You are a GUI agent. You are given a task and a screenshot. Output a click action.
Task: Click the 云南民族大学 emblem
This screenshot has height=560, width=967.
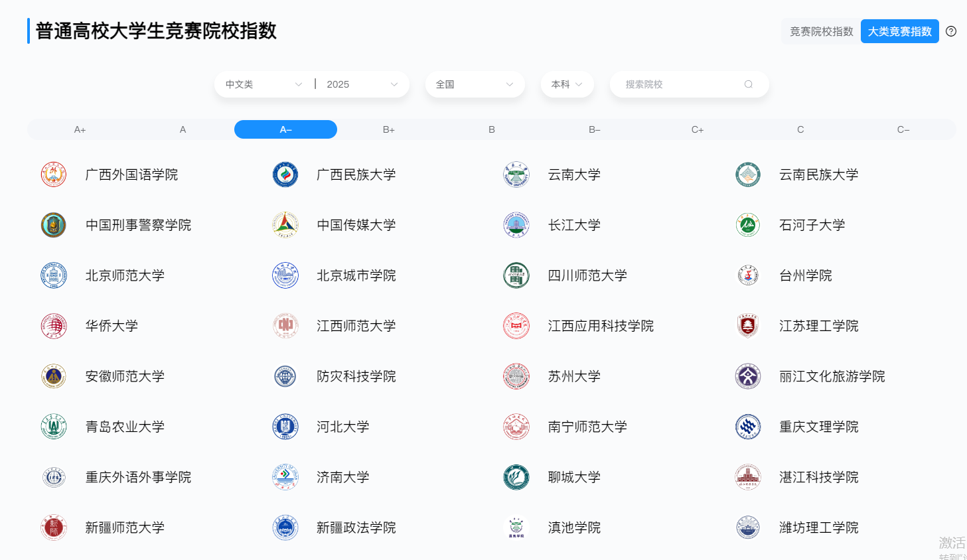click(748, 175)
